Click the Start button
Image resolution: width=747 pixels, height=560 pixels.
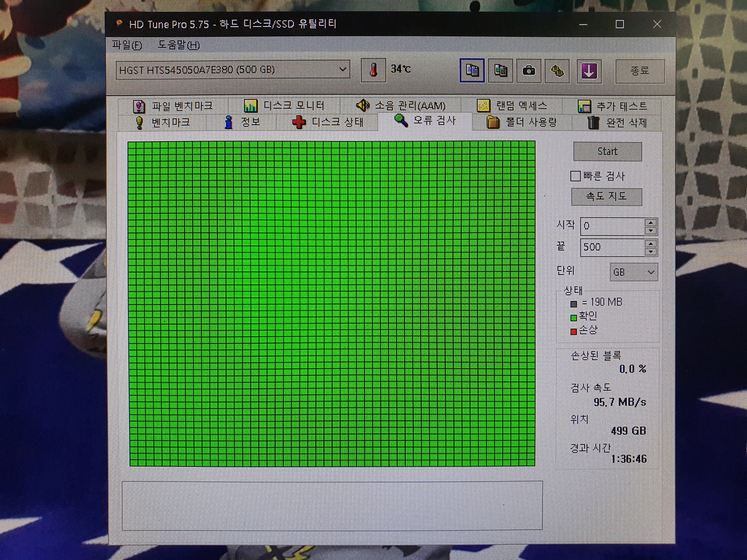[607, 151]
